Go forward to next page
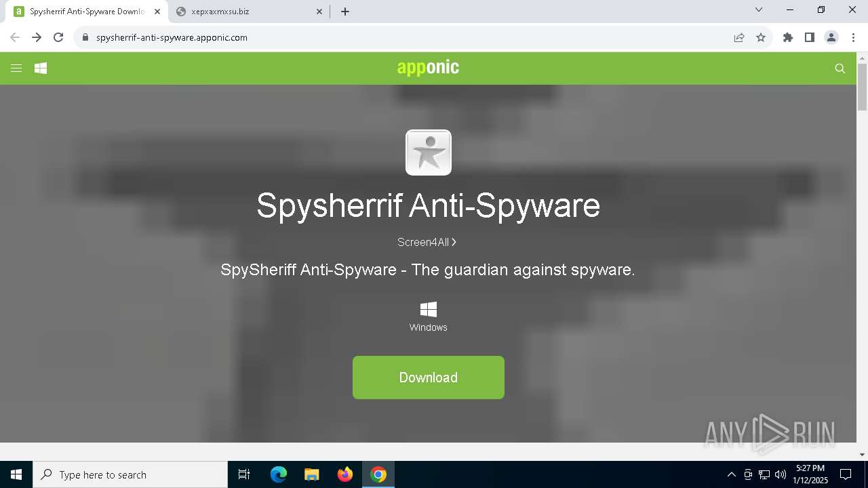This screenshot has width=868, height=488. [x=37, y=37]
